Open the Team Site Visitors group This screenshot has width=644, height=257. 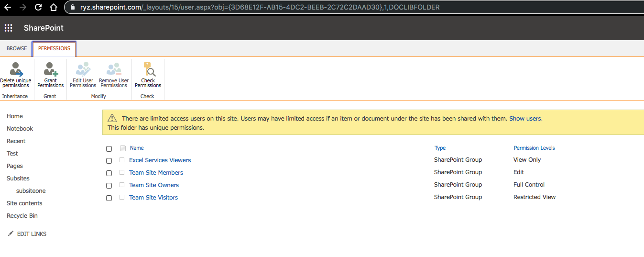[153, 198]
